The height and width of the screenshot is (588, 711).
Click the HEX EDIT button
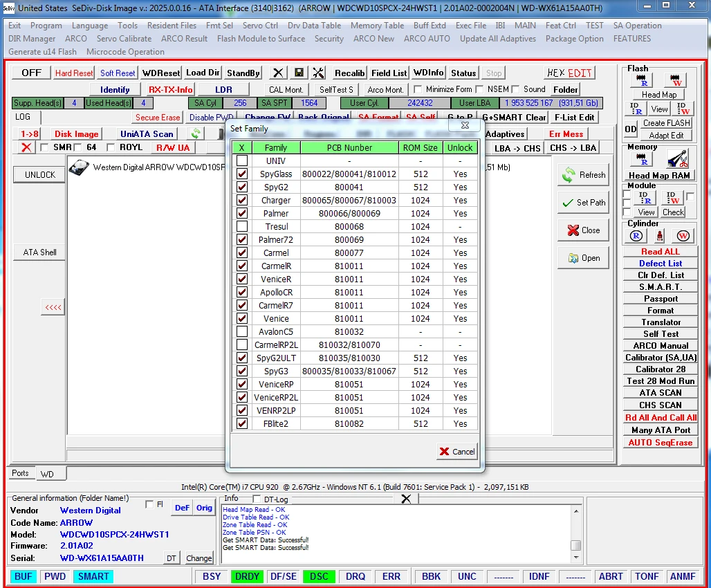tap(569, 73)
